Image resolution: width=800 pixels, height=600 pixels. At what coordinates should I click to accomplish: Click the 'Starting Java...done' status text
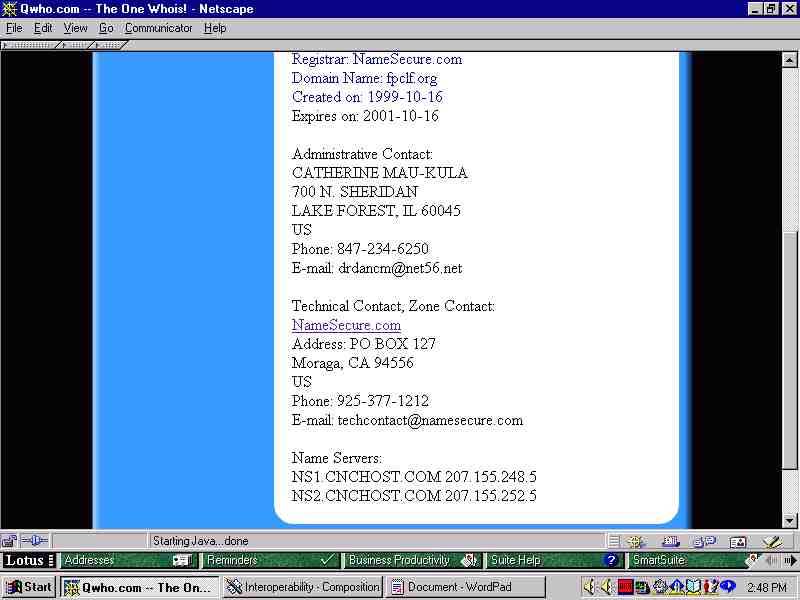coord(201,541)
